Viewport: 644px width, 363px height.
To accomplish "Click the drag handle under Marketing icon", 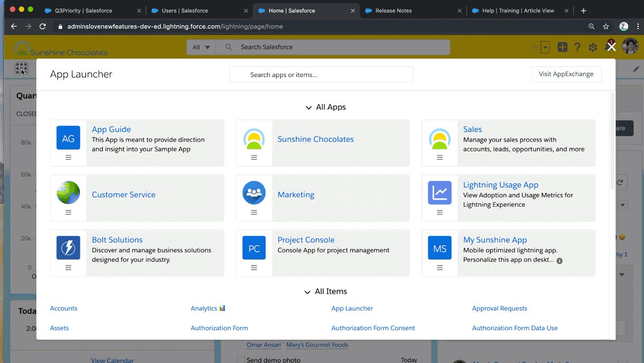I will 254,213.
